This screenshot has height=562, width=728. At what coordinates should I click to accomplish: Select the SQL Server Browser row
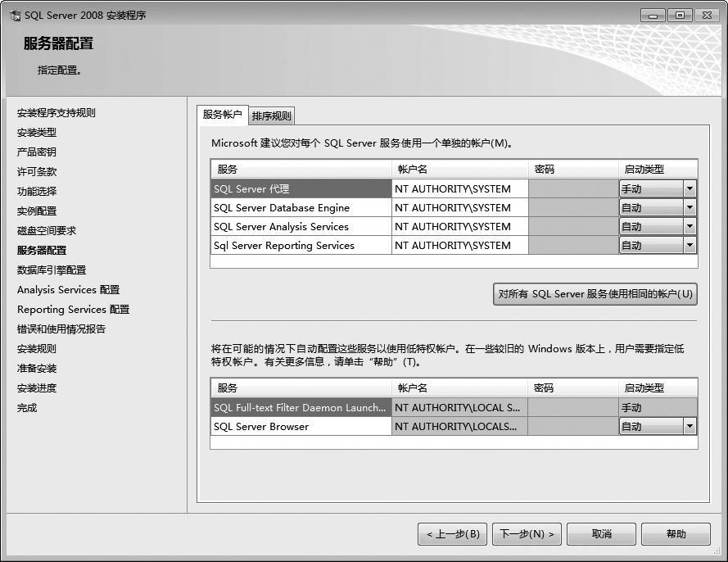[301, 426]
